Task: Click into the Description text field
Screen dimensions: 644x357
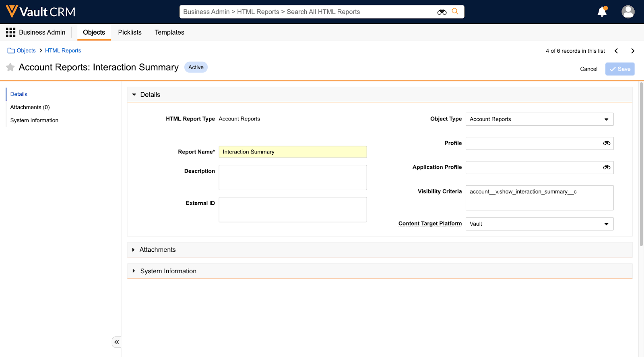Action: tap(293, 177)
